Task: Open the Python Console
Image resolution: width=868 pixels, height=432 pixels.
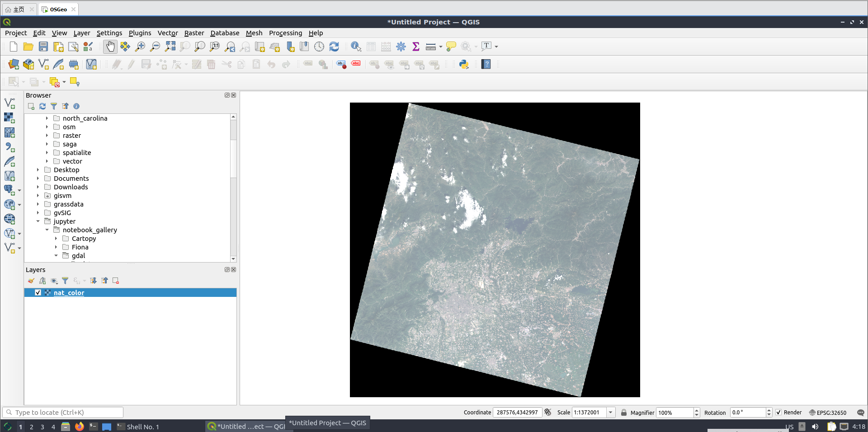Action: pyautogui.click(x=464, y=64)
